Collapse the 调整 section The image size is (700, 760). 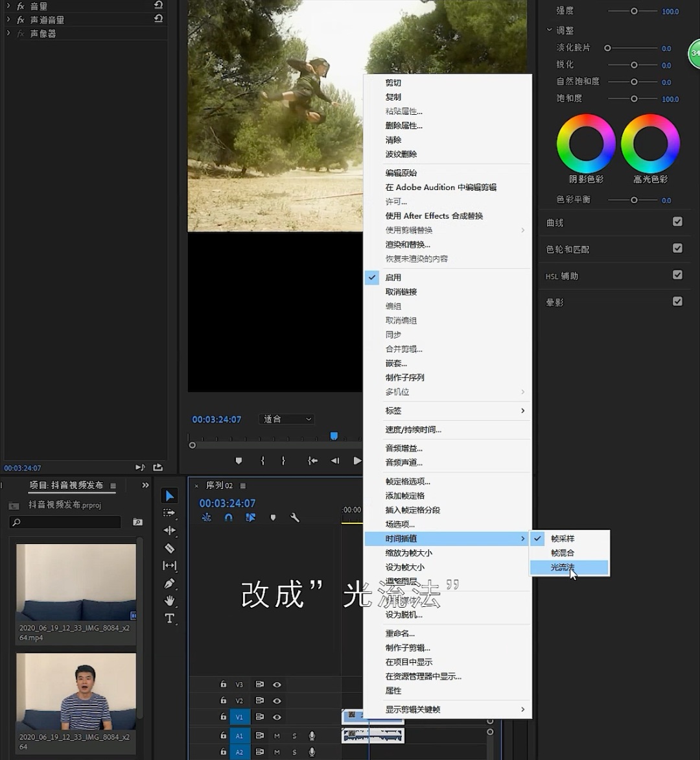(x=550, y=30)
